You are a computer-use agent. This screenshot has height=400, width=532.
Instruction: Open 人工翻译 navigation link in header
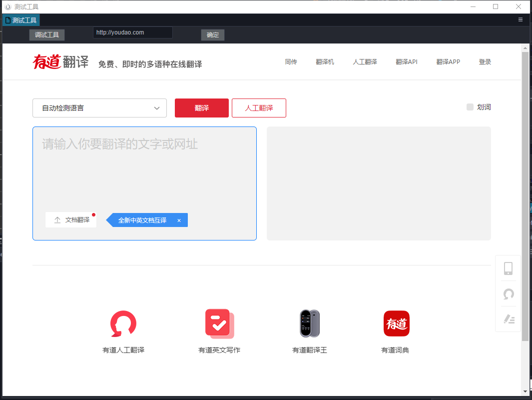[x=365, y=62]
